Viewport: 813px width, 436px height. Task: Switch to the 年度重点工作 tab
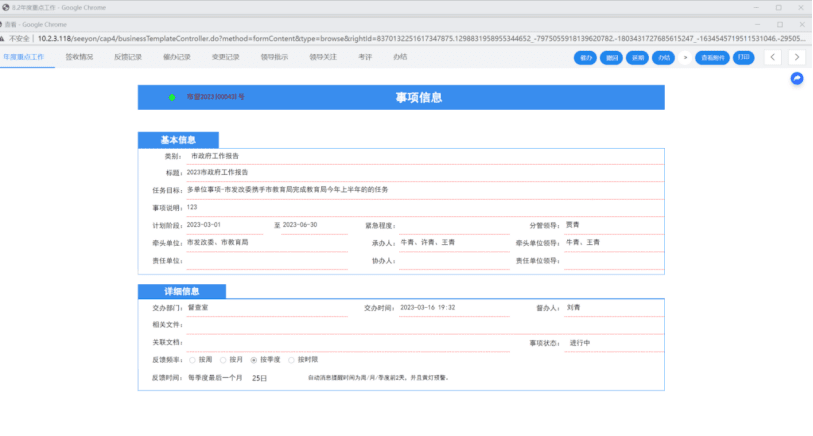click(x=24, y=57)
